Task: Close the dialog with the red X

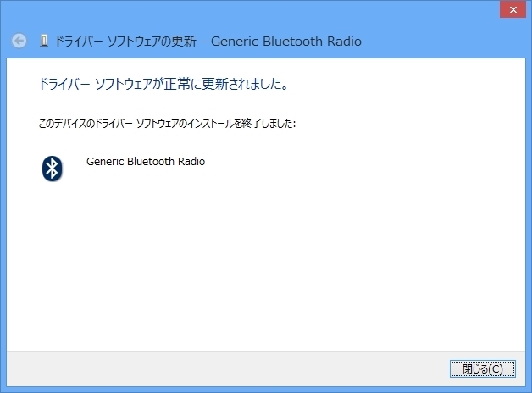Action: [513, 10]
